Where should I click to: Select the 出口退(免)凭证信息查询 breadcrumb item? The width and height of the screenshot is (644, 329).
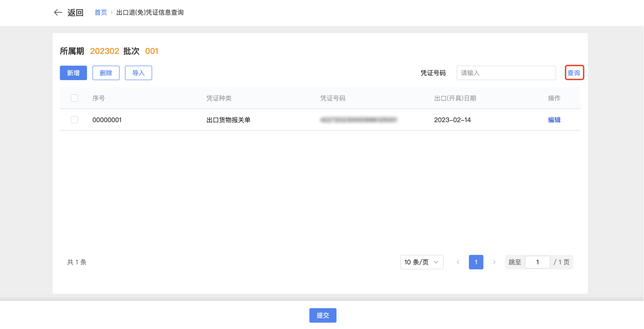pos(150,13)
